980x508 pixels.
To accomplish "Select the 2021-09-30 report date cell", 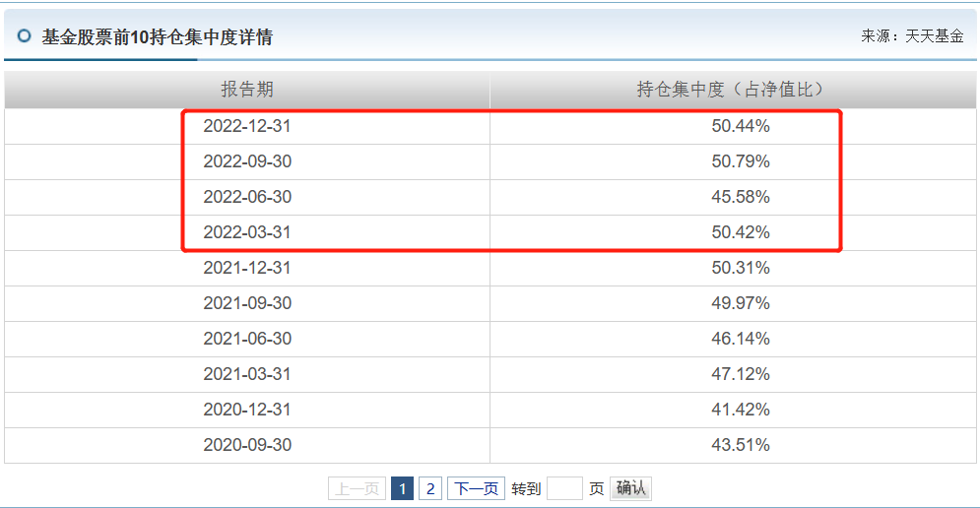I will [x=247, y=303].
